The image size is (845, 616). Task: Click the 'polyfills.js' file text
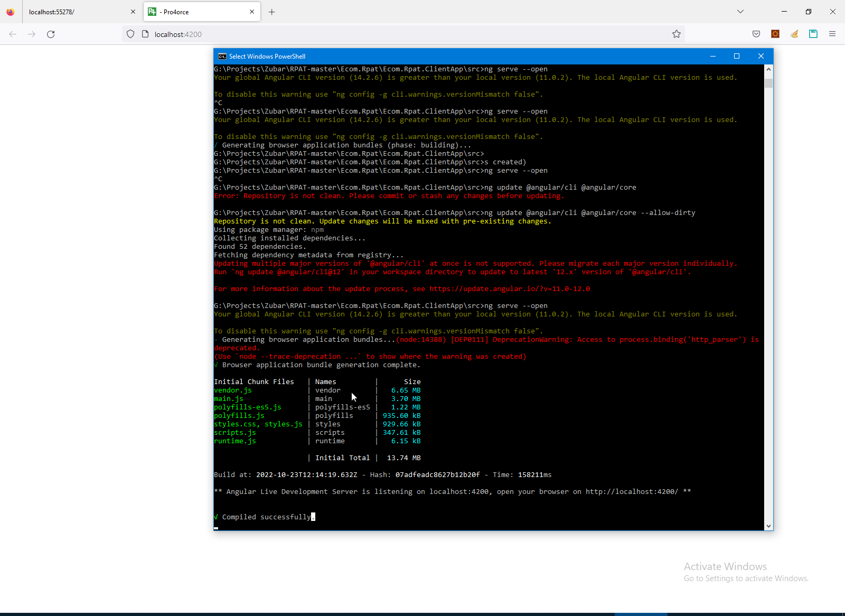click(x=239, y=416)
